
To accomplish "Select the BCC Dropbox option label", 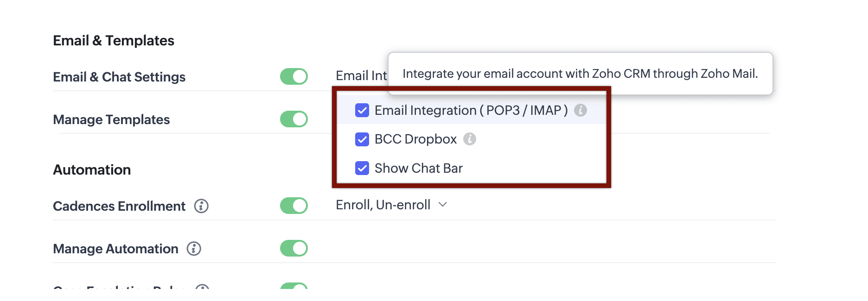I will pos(415,139).
